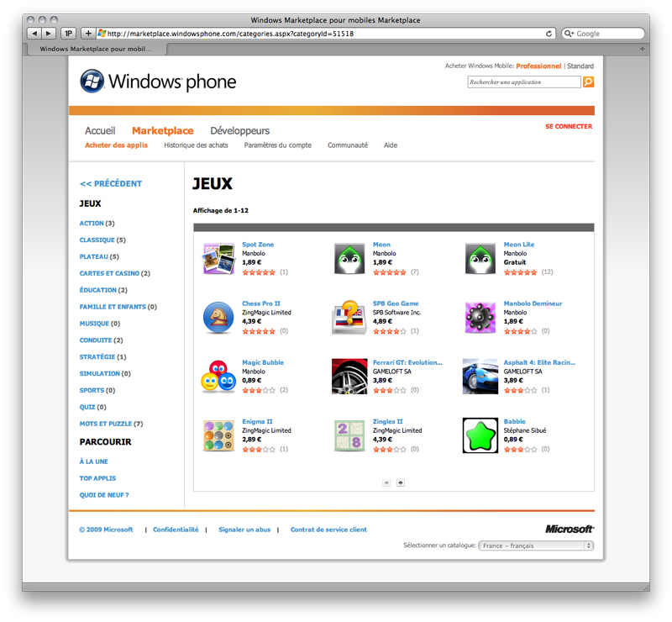Image resolution: width=672 pixels, height=622 pixels.
Task: Open the Confidentialité footer link
Action: (176, 530)
